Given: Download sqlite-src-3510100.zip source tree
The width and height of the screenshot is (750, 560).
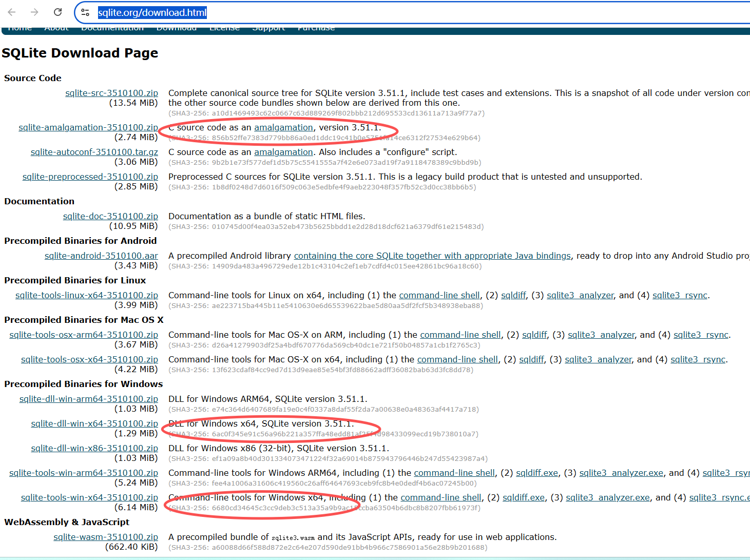Looking at the screenshot, I should click(111, 93).
